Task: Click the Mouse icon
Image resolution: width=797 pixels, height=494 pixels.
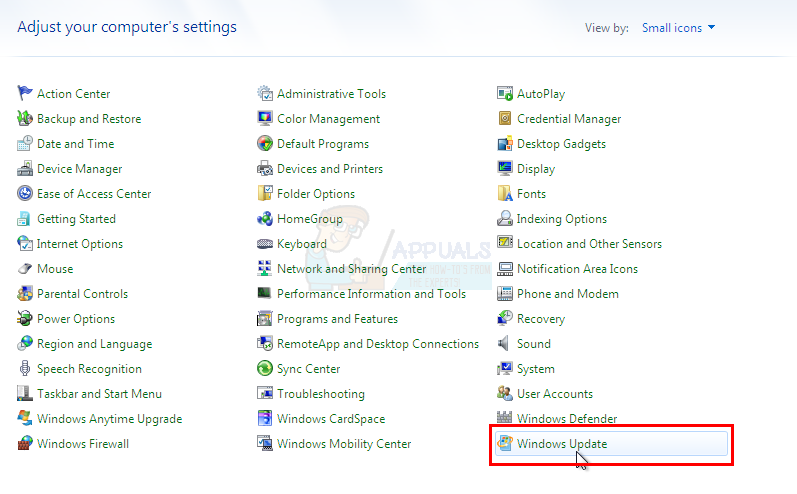Action: (24, 268)
